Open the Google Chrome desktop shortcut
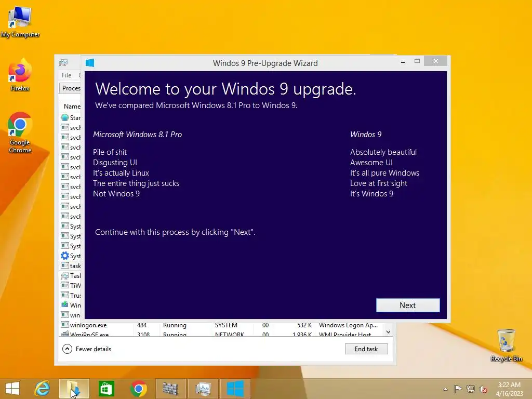The image size is (532, 399). (x=20, y=132)
